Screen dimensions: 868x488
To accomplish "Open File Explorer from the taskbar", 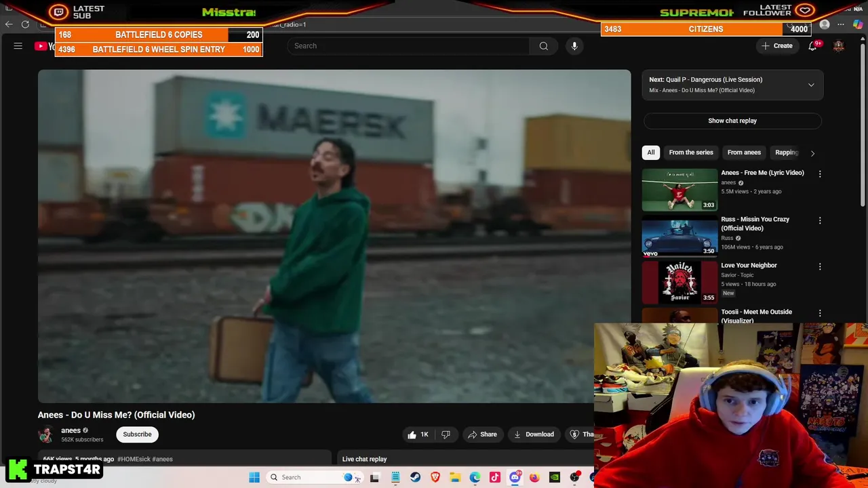I will point(455,477).
